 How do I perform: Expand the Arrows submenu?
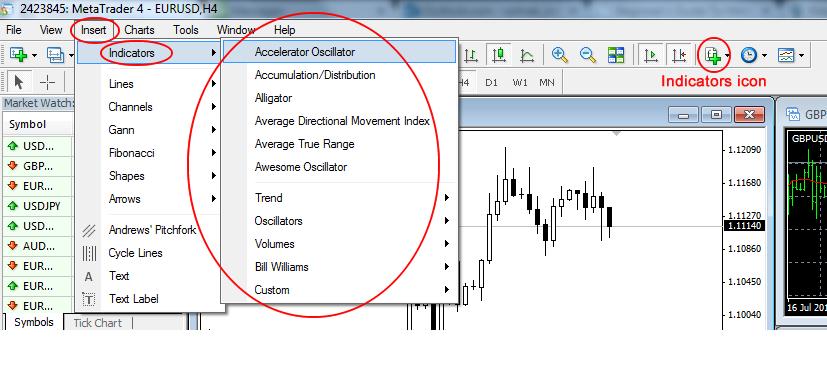click(x=149, y=199)
